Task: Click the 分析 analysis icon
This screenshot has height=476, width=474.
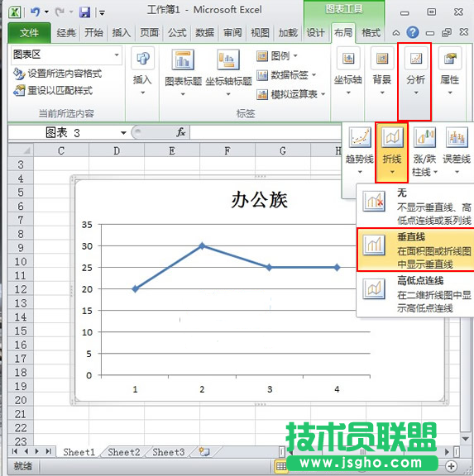Action: (x=415, y=59)
